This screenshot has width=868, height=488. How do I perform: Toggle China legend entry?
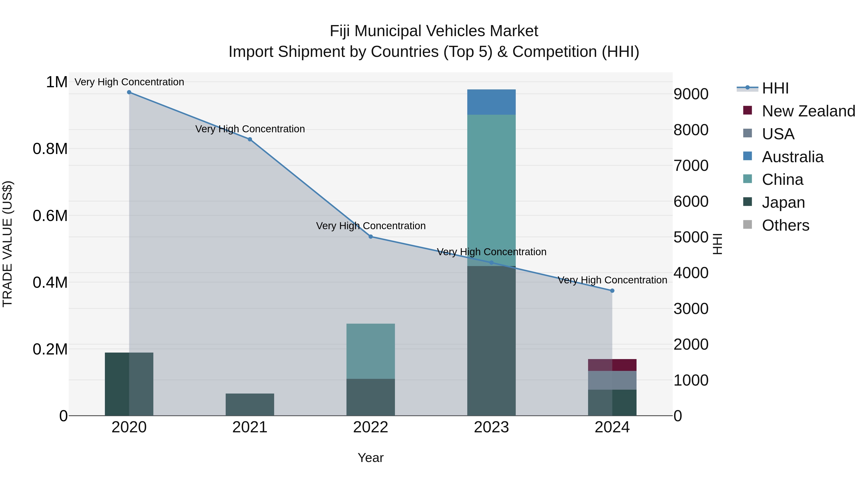coord(773,180)
